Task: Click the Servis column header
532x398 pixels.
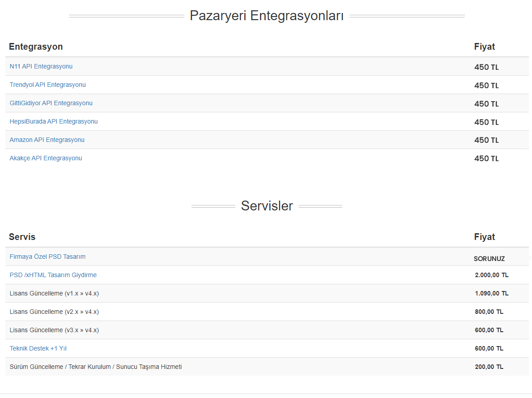Action: [x=22, y=237]
